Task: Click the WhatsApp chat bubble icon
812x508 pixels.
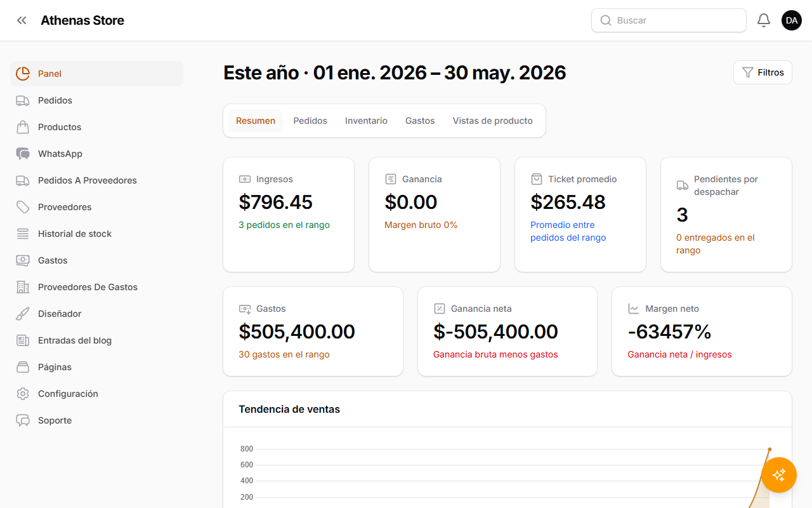Action: 23,154
